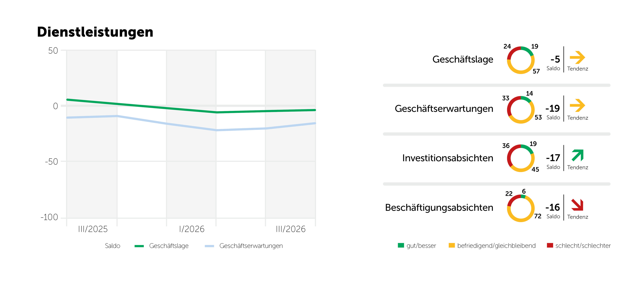Select the Geschäftserwartungen donut chart
This screenshot has height=291, width=644.
[x=521, y=110]
